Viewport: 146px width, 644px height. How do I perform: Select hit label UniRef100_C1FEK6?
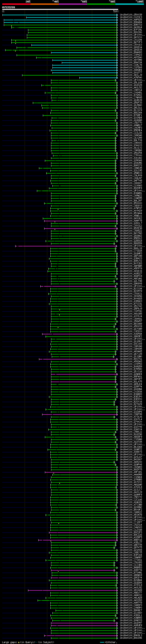pos(131,67)
